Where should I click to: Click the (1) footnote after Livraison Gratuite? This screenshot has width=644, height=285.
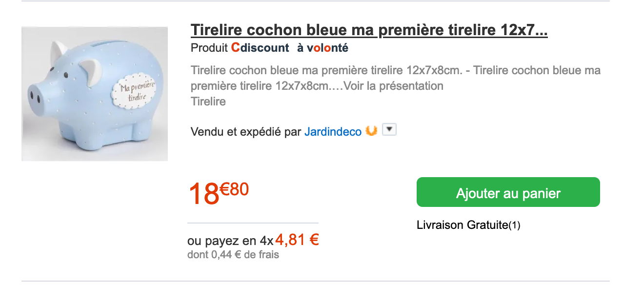(515, 225)
